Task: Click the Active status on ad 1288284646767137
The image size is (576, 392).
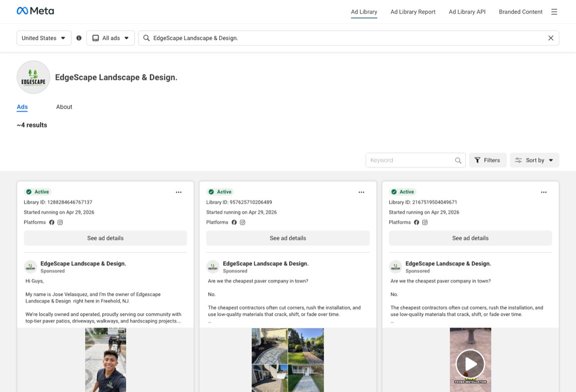Action: click(x=38, y=192)
